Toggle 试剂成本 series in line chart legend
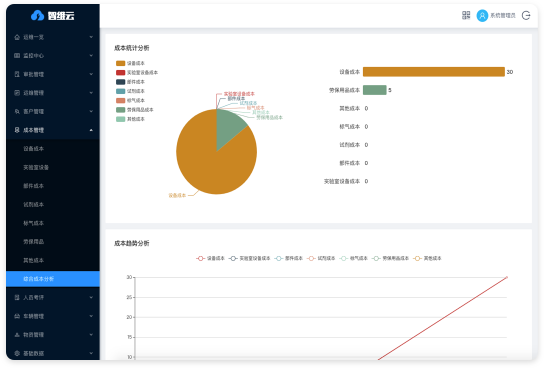The width and height of the screenshot is (544, 368). pos(321,258)
